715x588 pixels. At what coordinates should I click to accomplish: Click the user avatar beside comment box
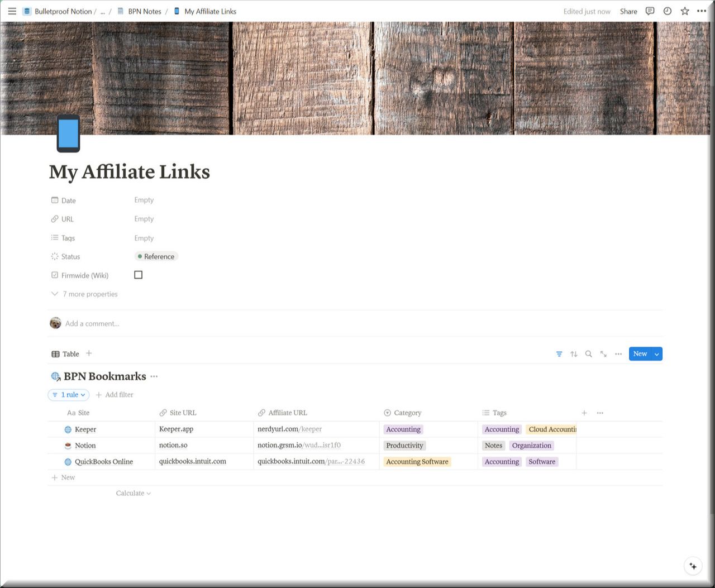55,323
